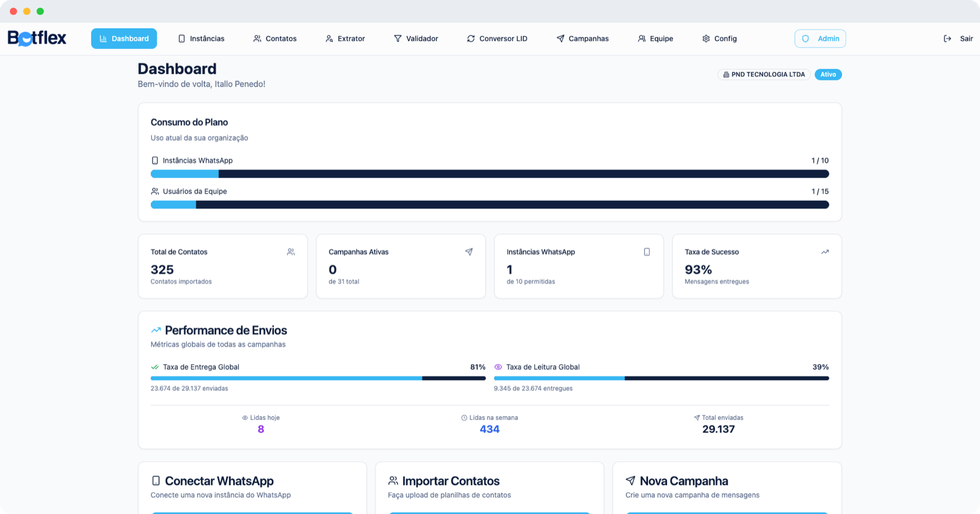The image size is (980, 514).
Task: Click the Ativo status badge
Action: 828,75
